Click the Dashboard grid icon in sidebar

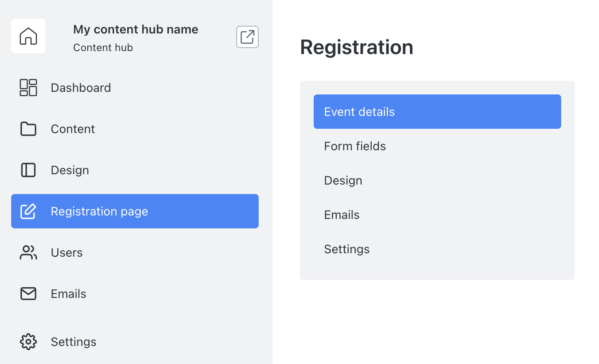coord(28,88)
